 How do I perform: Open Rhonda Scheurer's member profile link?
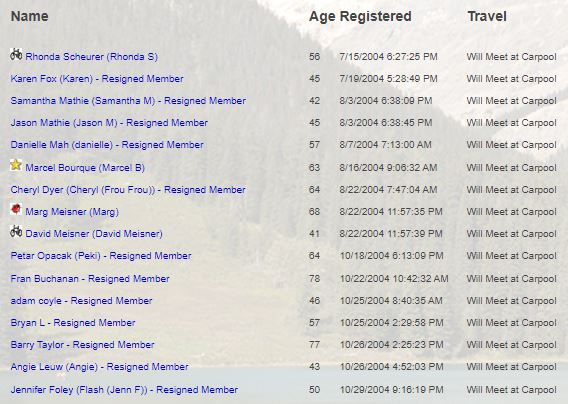(x=91, y=57)
